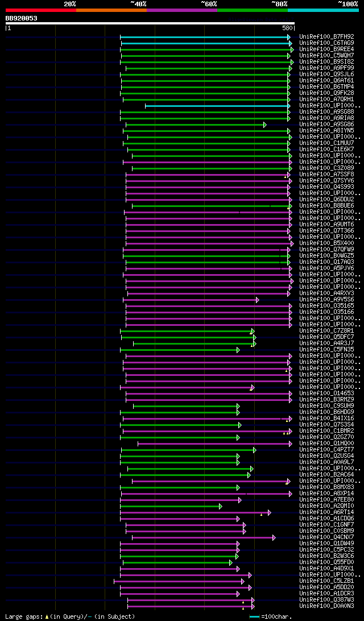Screen dimensions: 364x621
Task: Open hit UniRef100_B9REE4
Action: (327, 49)
